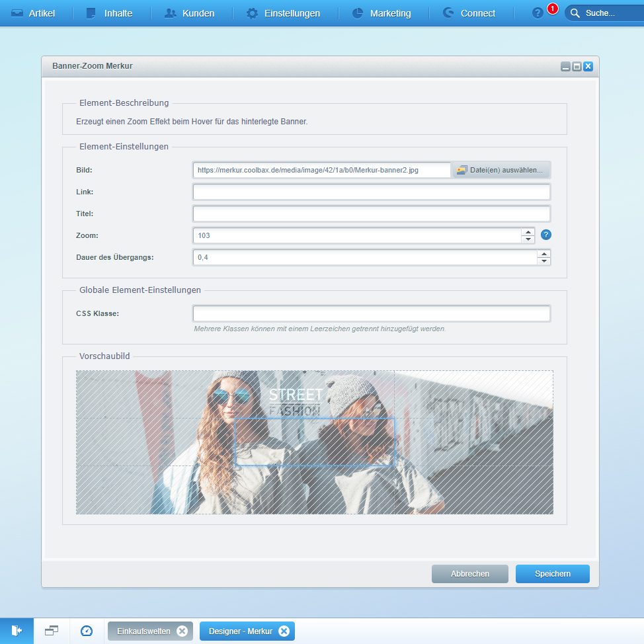
Task: Decrease the Zoom value with down arrow
Action: 527,239
